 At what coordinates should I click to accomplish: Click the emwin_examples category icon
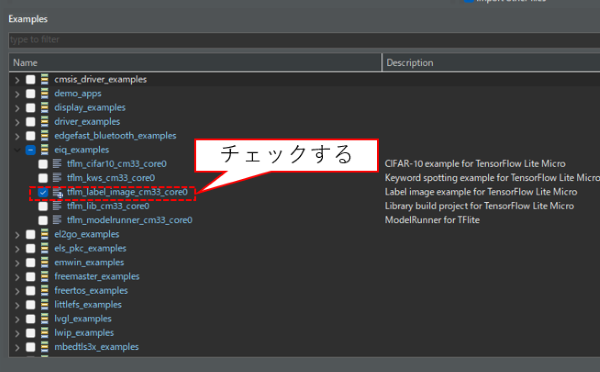[x=45, y=263]
